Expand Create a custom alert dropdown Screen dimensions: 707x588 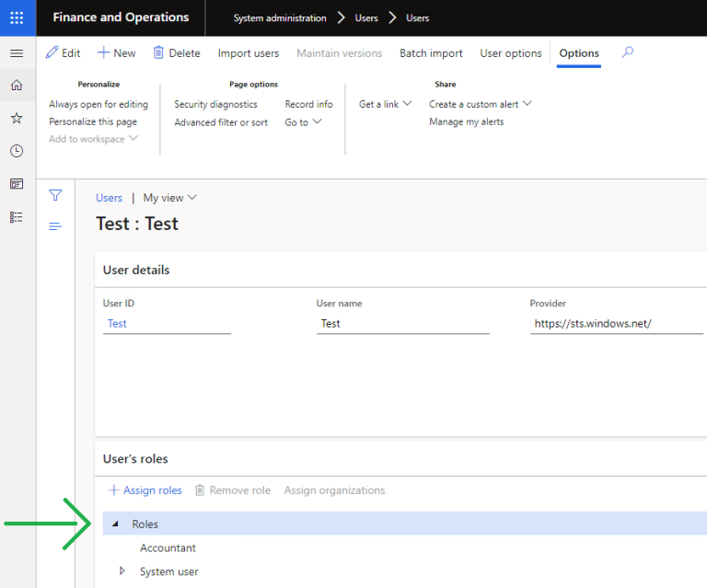pyautogui.click(x=481, y=104)
